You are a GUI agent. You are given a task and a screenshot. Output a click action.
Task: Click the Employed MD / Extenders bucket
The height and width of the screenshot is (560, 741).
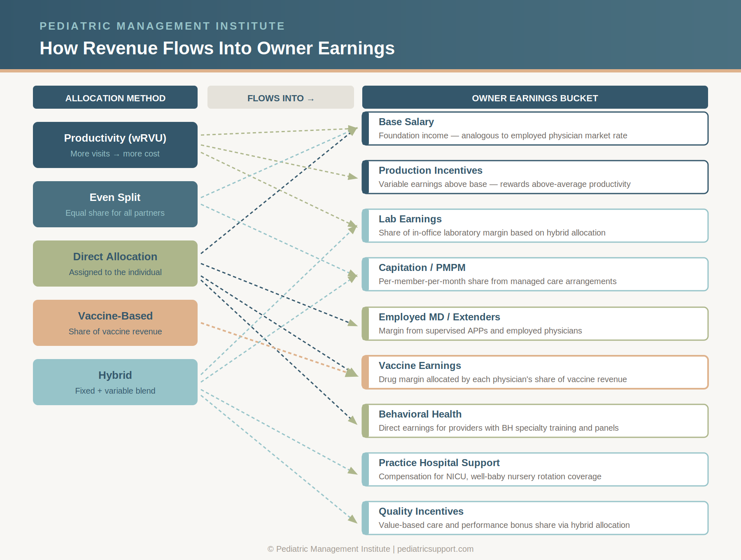point(535,323)
